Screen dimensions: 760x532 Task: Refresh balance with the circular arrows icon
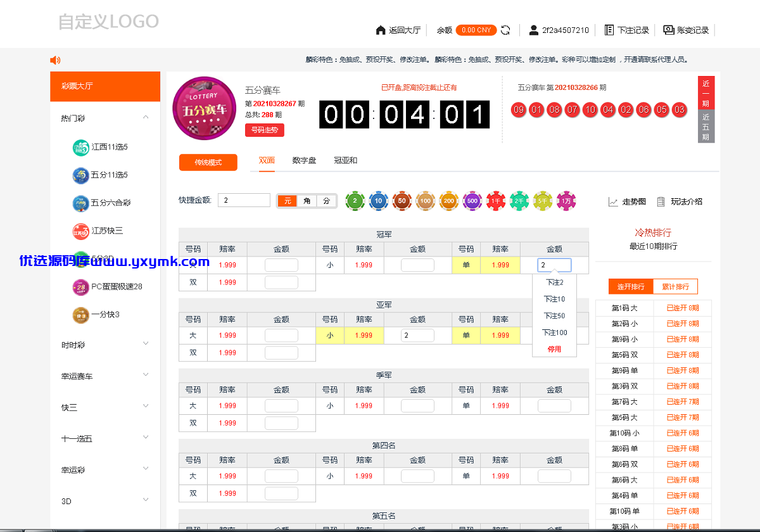505,30
